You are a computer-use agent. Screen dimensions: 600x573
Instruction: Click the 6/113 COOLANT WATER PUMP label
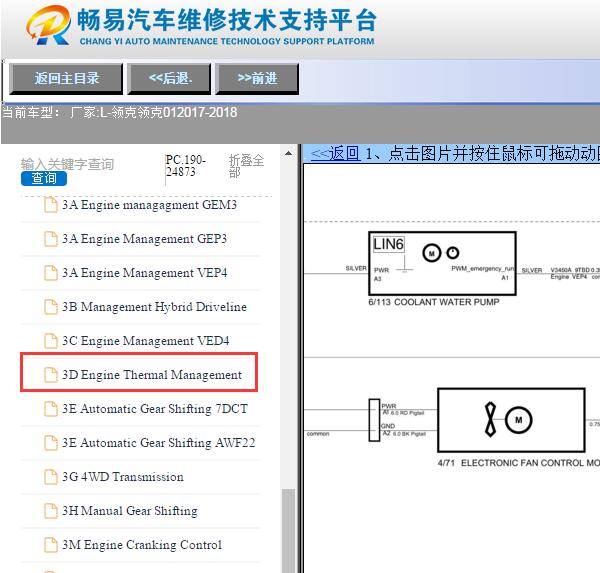point(434,302)
